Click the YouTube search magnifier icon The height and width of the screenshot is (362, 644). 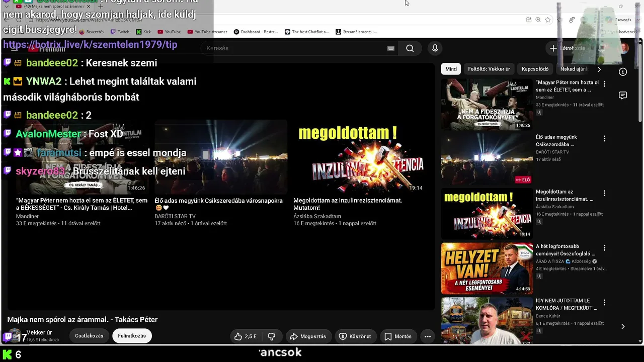pyautogui.click(x=410, y=48)
